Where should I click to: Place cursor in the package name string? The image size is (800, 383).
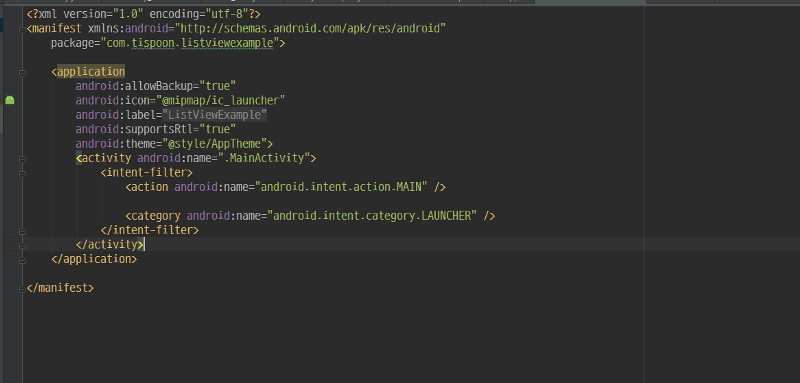click(190, 43)
